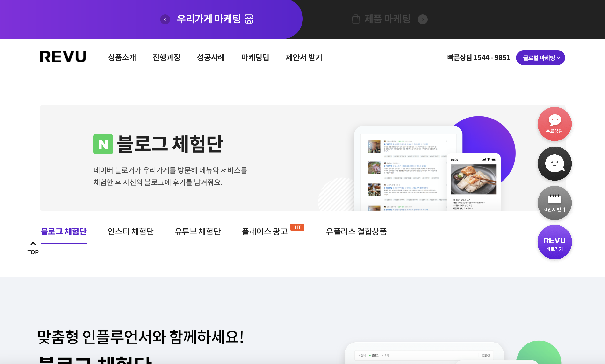The image size is (605, 364).
Task: Click the green Naver N icon
Action: click(x=103, y=144)
